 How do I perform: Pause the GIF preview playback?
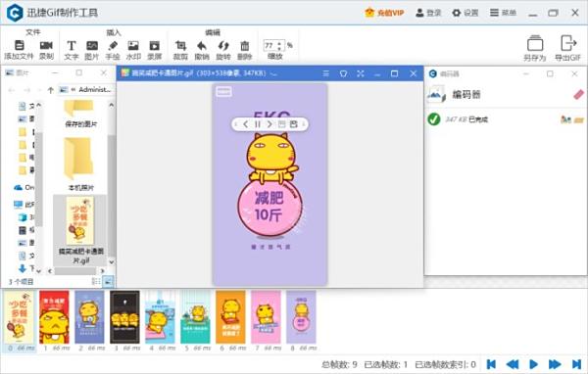coord(258,124)
